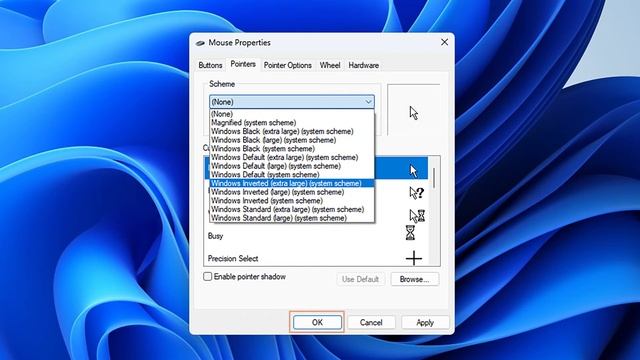Choose (None) in the scheme list
The width and height of the screenshot is (640, 360).
(292, 114)
